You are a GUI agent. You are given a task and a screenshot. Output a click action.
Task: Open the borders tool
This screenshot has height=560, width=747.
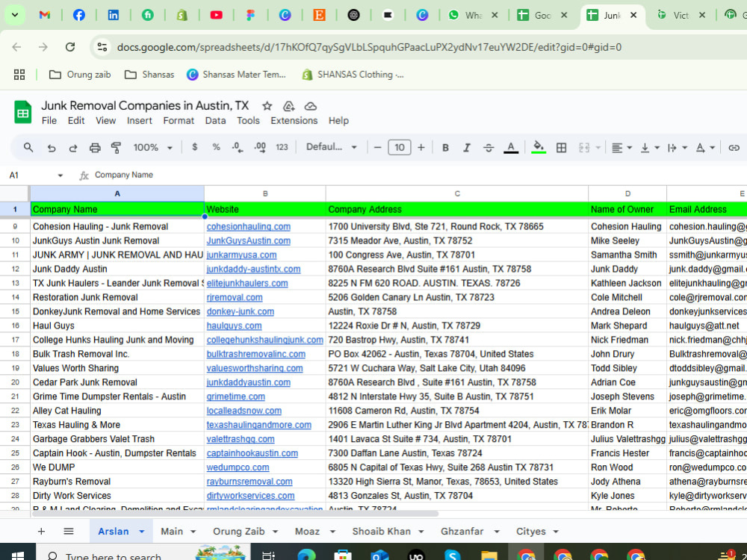[x=561, y=148]
